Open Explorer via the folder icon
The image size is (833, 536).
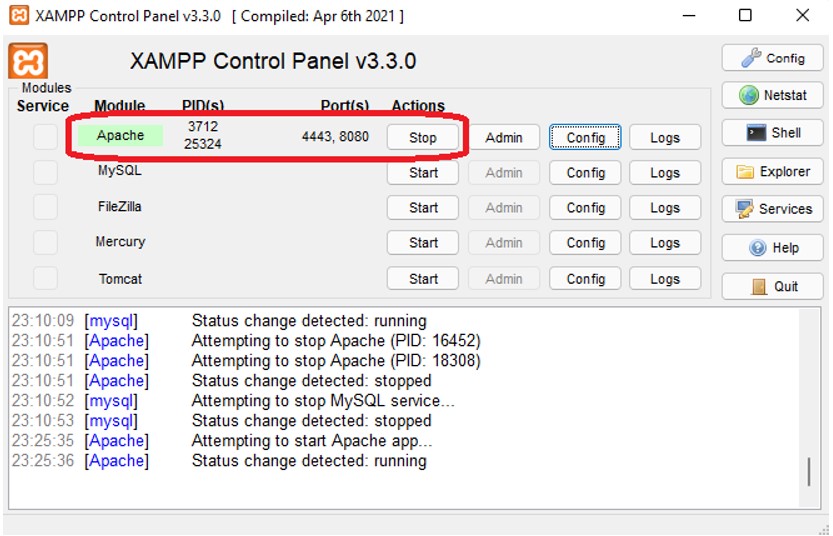point(772,172)
